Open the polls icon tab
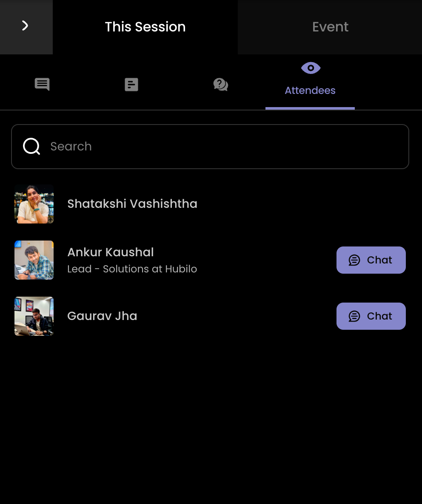 131,85
